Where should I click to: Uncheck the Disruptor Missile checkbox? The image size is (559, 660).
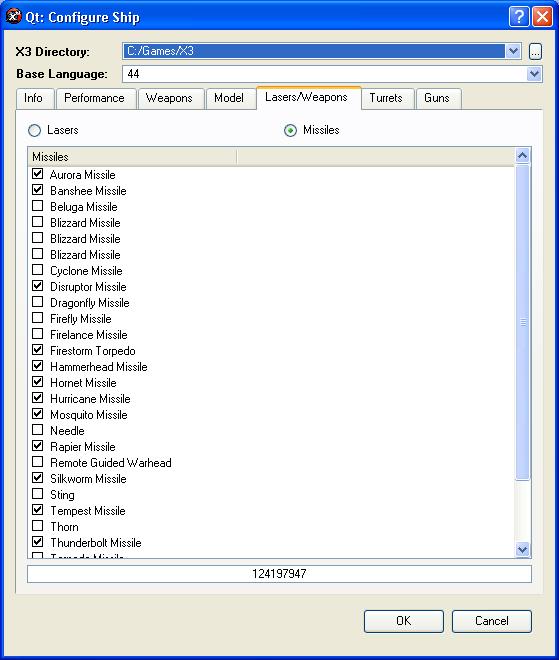(37, 285)
